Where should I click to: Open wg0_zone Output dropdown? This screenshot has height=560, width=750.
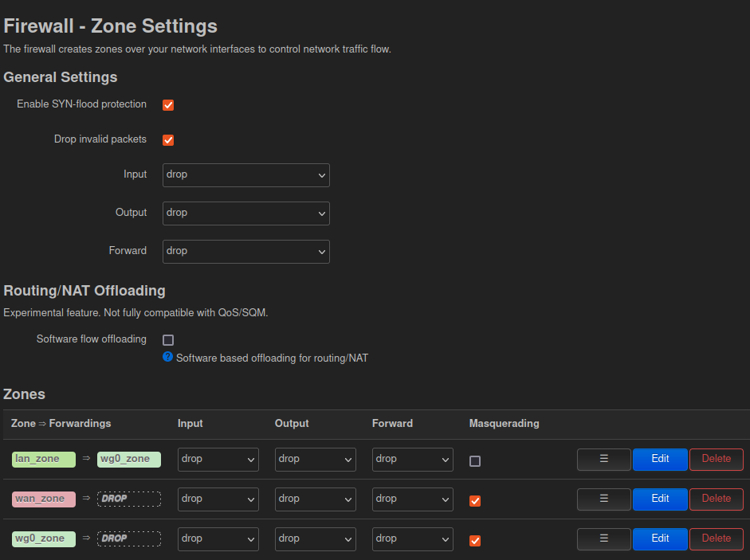(315, 539)
